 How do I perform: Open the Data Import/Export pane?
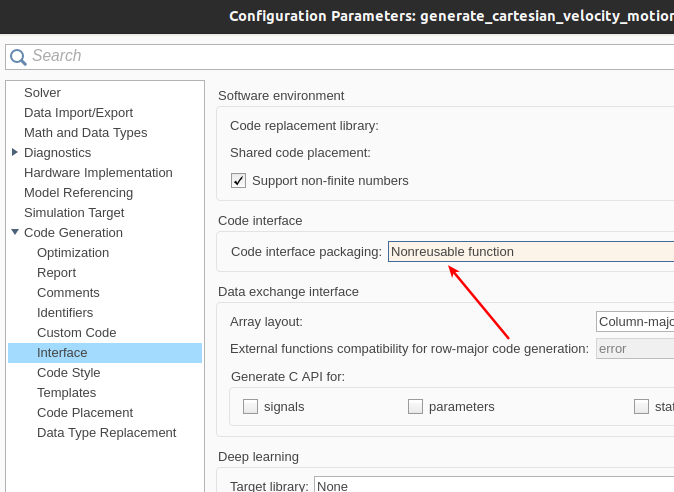[x=78, y=112]
